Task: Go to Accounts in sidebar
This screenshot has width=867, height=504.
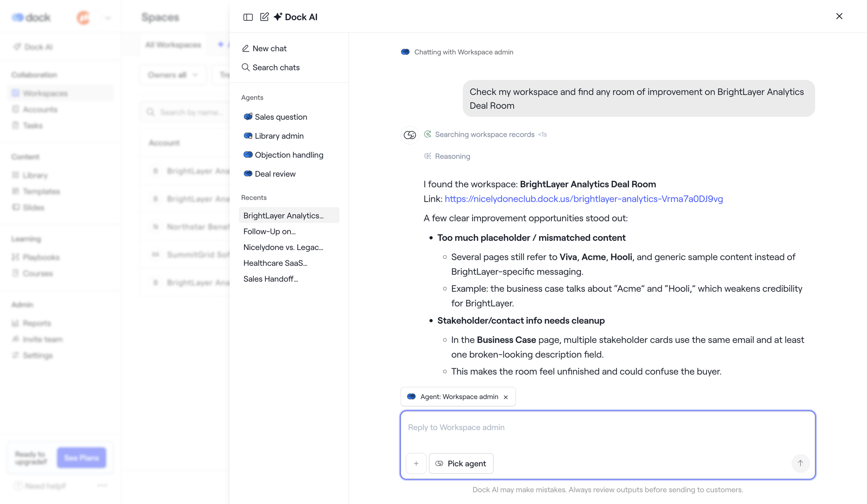Action: (35, 109)
